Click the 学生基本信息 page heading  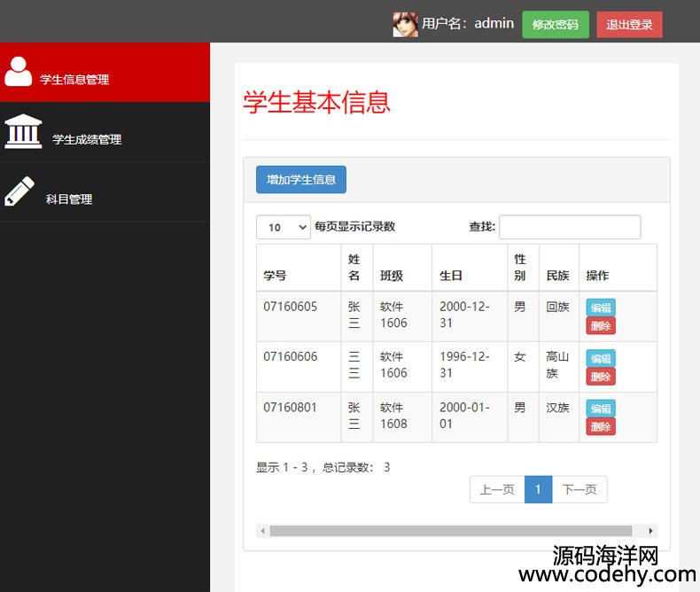(317, 102)
